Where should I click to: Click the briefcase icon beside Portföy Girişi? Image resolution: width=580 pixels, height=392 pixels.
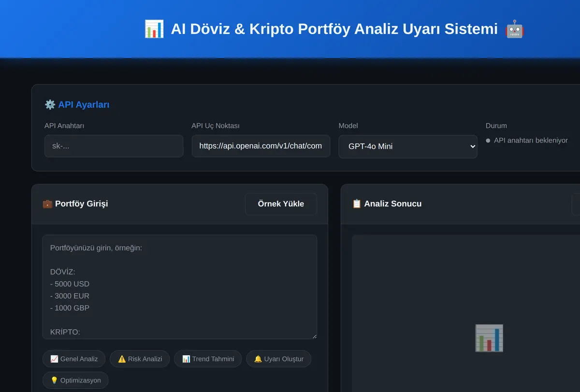(x=47, y=204)
